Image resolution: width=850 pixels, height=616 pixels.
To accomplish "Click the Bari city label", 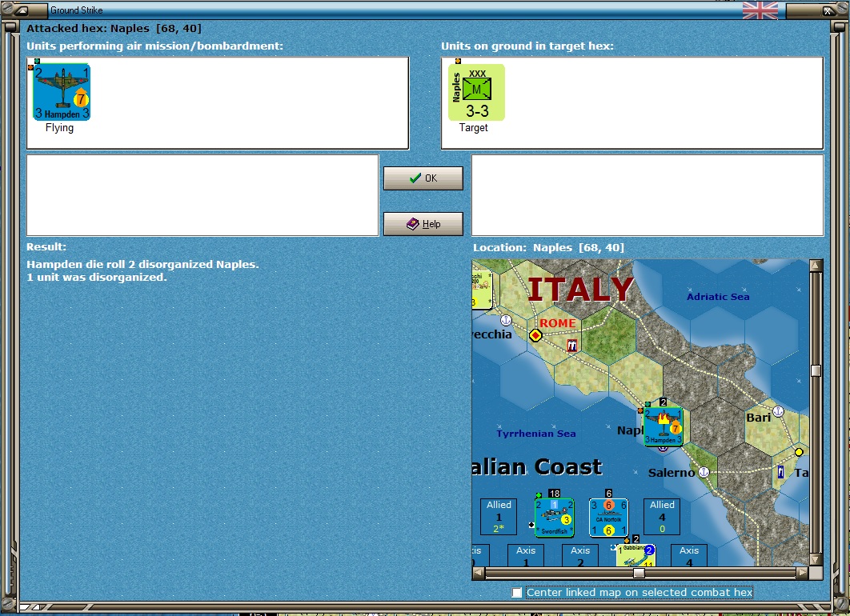I will [759, 417].
